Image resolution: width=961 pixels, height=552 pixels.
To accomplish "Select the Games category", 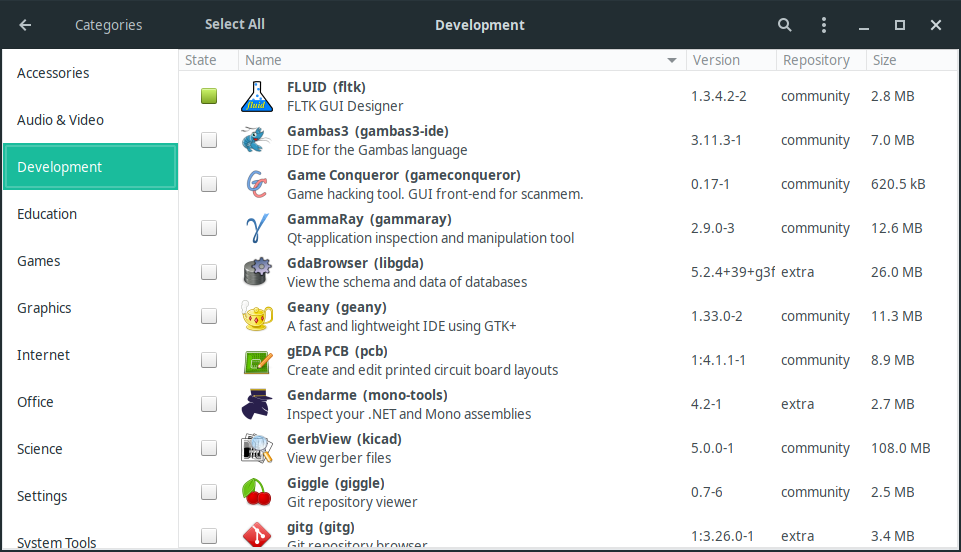I will coord(90,261).
